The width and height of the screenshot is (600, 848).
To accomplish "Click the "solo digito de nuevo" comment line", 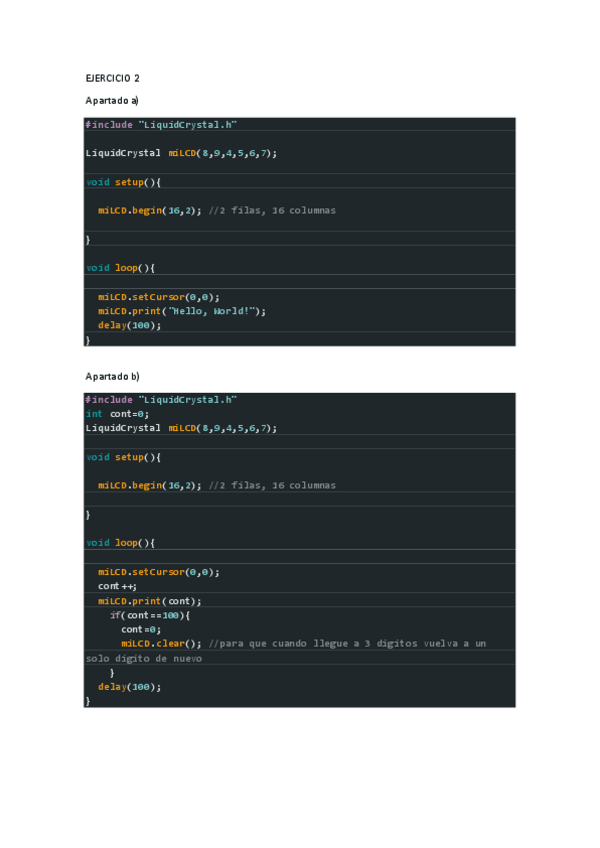I will click(x=144, y=658).
